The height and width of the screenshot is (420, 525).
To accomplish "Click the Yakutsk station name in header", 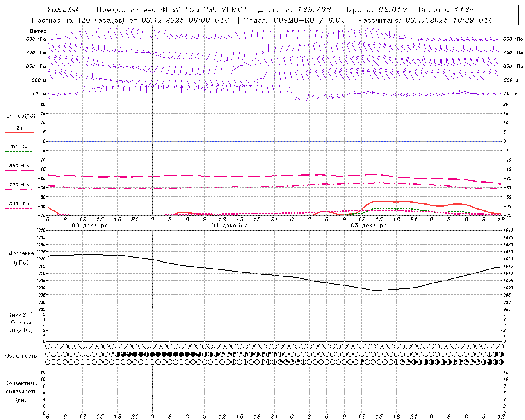I will coord(63,10).
